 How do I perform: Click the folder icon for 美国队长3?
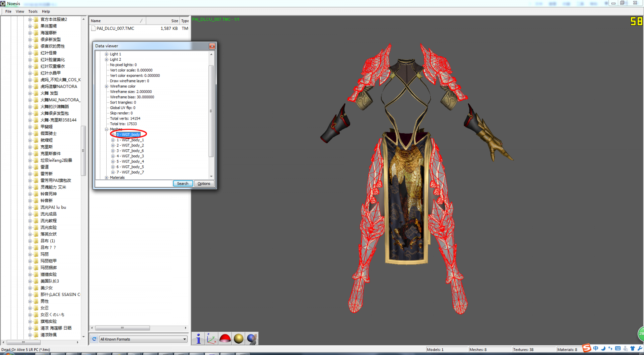pyautogui.click(x=36, y=281)
